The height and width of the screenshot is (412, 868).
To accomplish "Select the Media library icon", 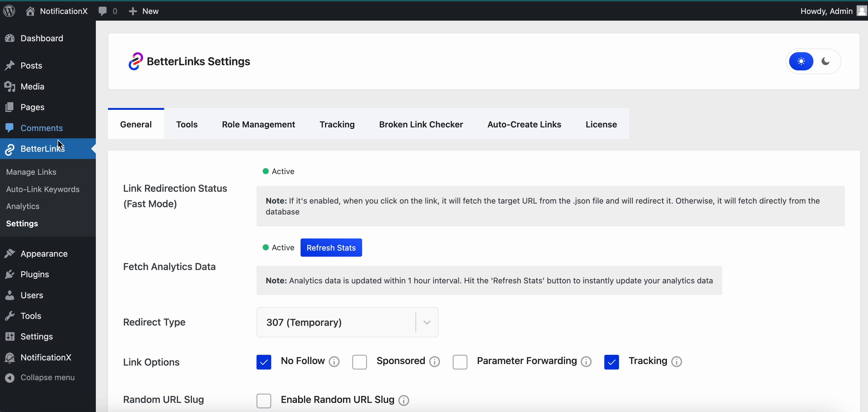I will click(x=10, y=86).
